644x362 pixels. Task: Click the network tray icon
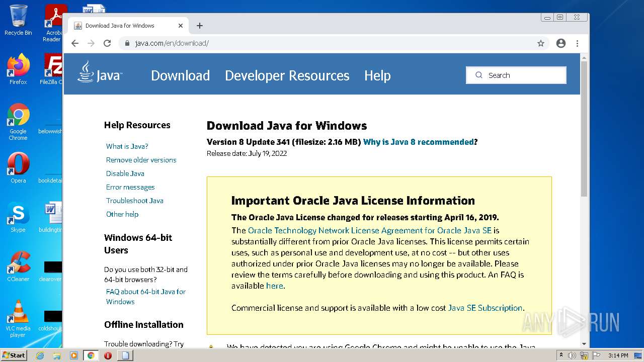point(584,355)
